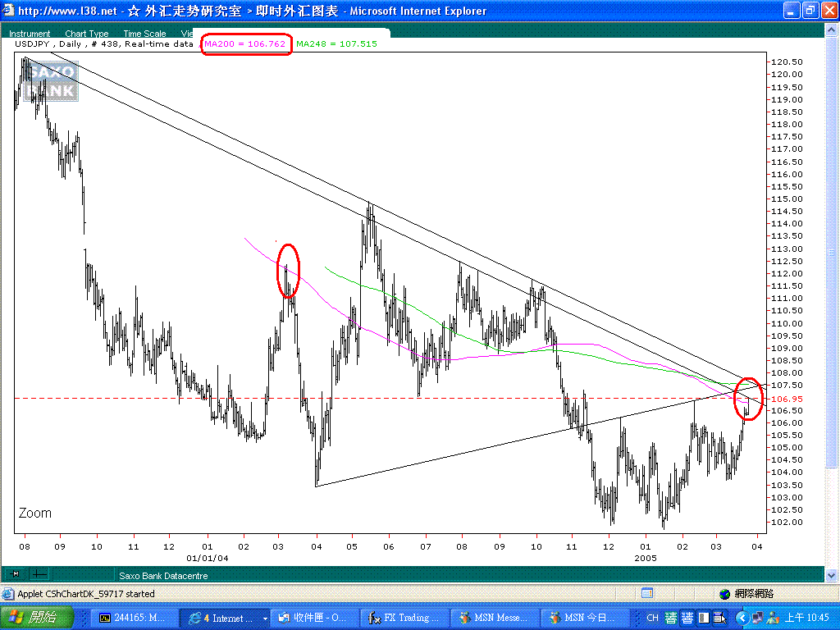840x630 pixels.
Task: Click the 120.50 price axis label
Action: pos(787,62)
